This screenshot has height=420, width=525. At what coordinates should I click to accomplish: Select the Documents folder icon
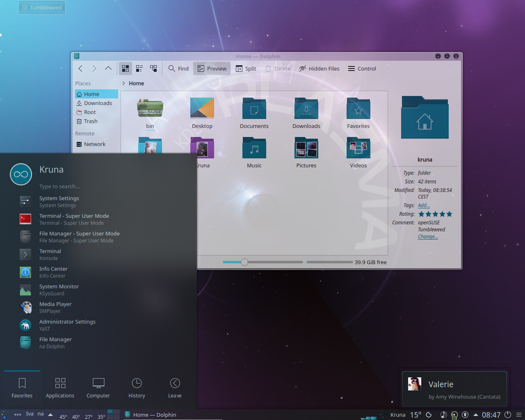[x=254, y=109]
